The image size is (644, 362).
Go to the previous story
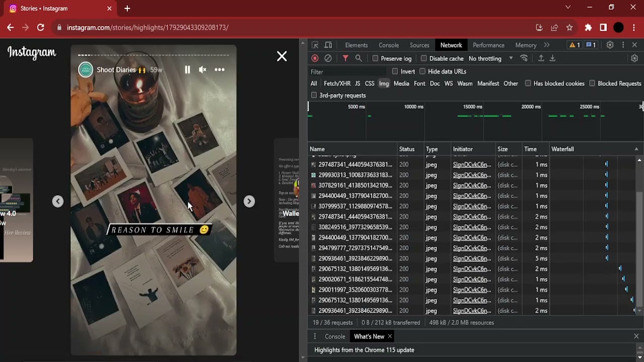[x=58, y=202]
